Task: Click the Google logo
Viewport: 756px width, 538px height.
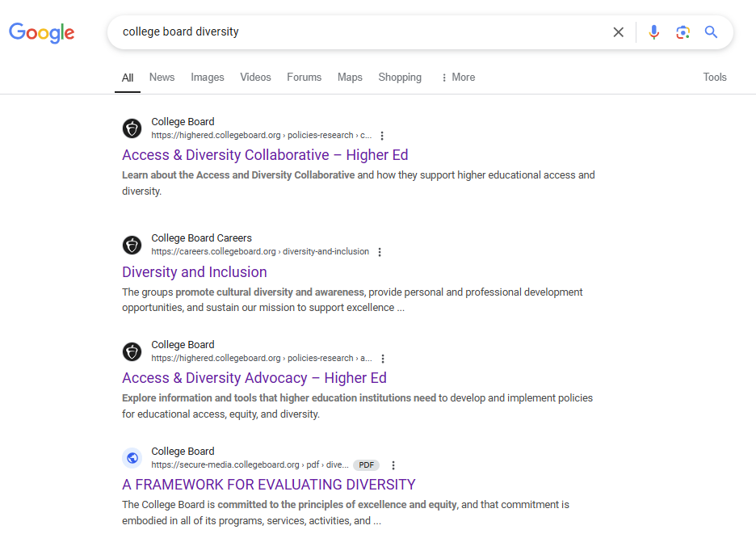Action: tap(41, 32)
